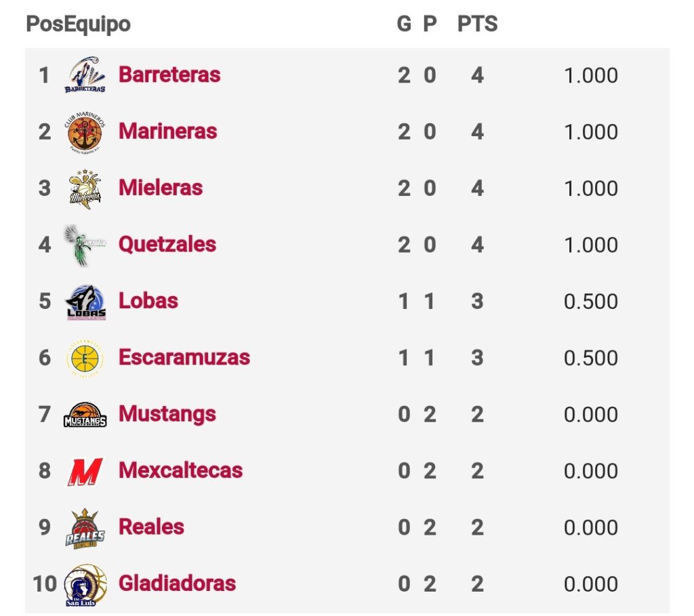Viewport: 694px width, 616px height.
Task: Click the Reales crowned basketball logo
Action: [x=85, y=528]
